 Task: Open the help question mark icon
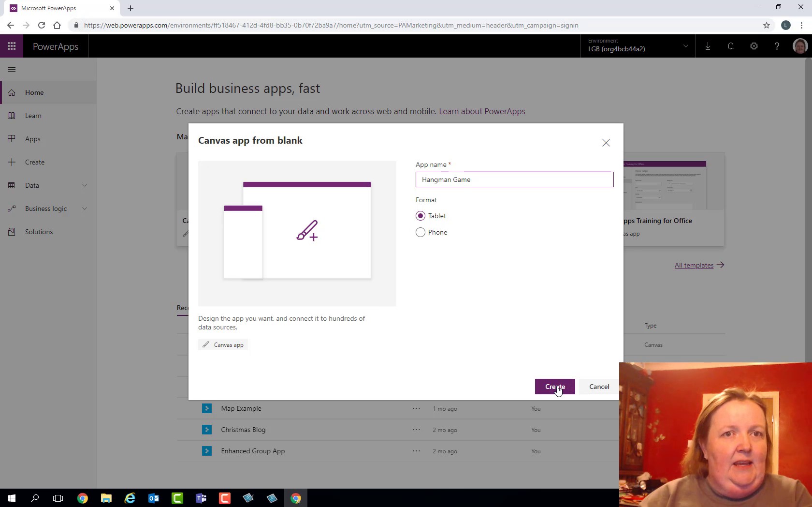tap(777, 46)
